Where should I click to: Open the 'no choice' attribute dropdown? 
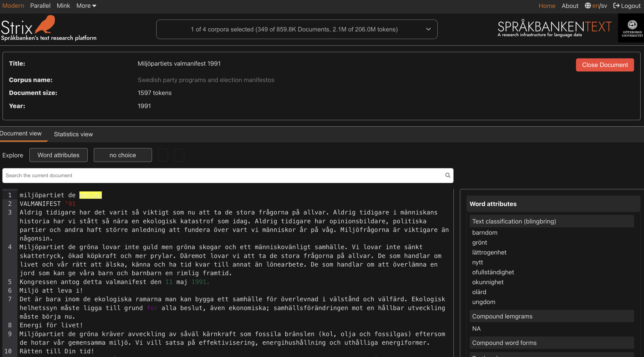point(123,155)
